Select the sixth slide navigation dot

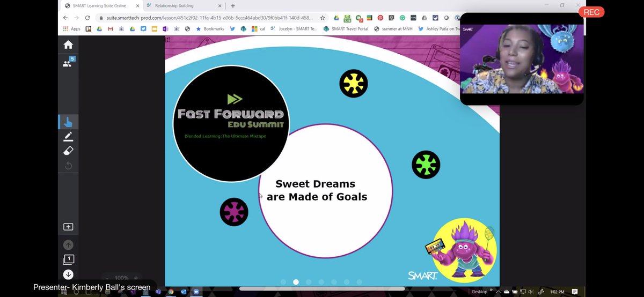347,282
